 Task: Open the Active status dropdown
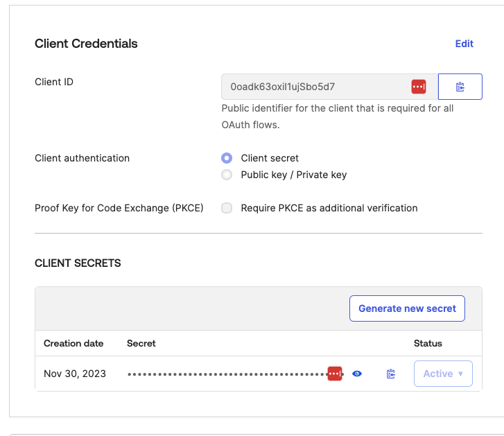tap(443, 374)
